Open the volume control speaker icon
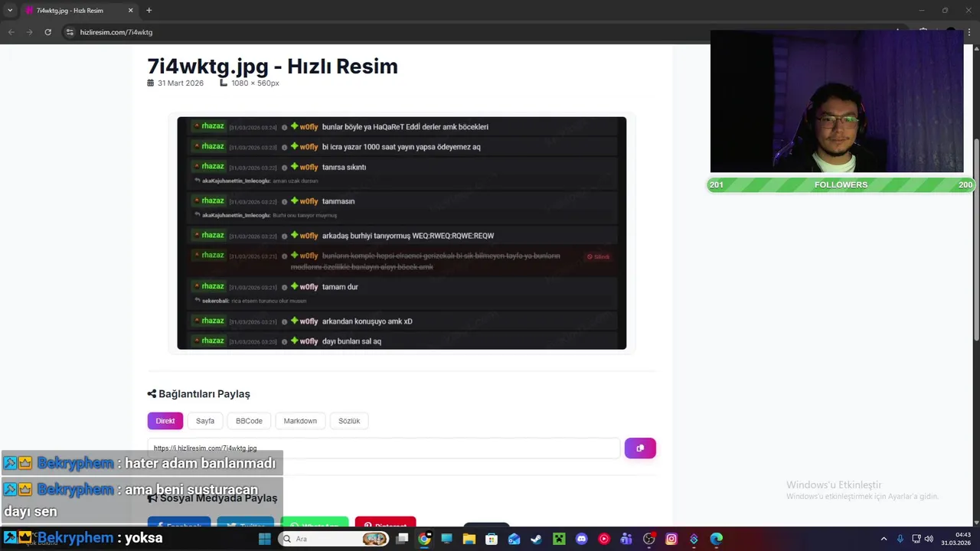Viewport: 980px width, 551px height. [929, 539]
